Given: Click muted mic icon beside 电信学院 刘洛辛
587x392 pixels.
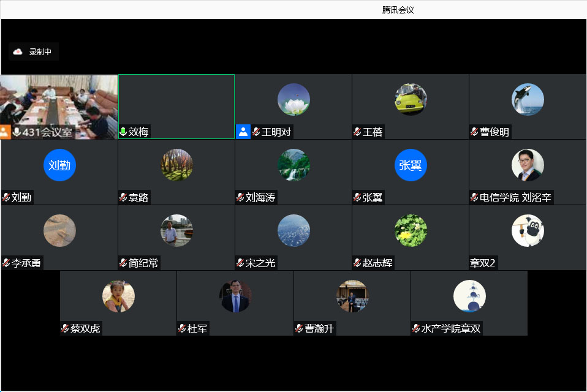Looking at the screenshot, I should [474, 197].
